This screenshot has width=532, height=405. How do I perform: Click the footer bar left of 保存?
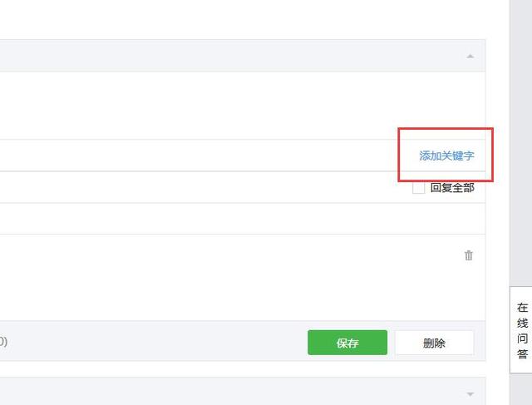(x=153, y=342)
